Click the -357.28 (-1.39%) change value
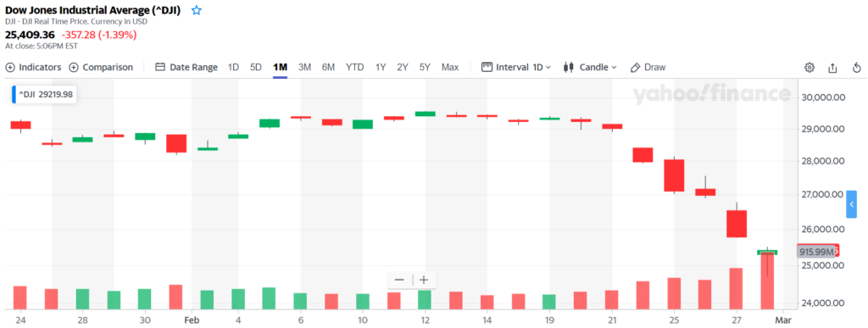The height and width of the screenshot is (328, 868). [99, 35]
